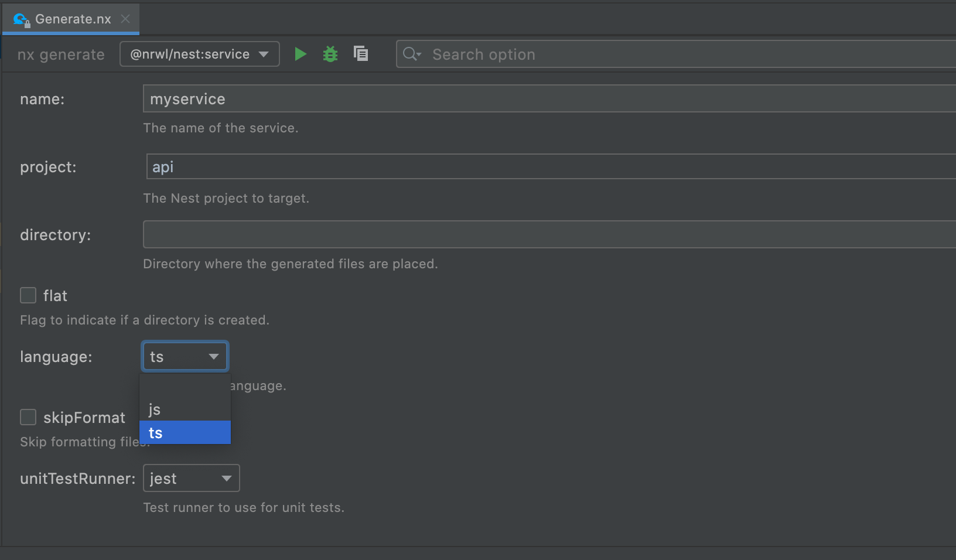This screenshot has width=956, height=560.
Task: Start debugging the service generator
Action: pos(330,54)
